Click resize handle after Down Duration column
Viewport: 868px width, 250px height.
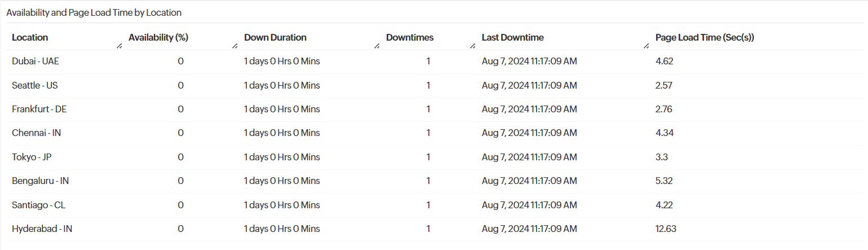[377, 46]
